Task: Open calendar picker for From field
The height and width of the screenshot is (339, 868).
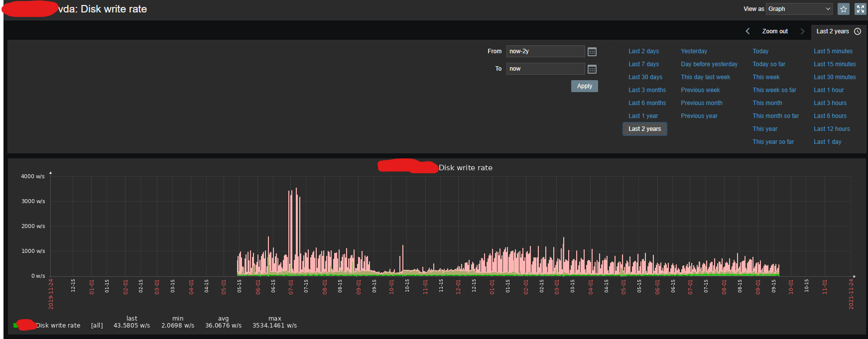Action: [x=592, y=52]
